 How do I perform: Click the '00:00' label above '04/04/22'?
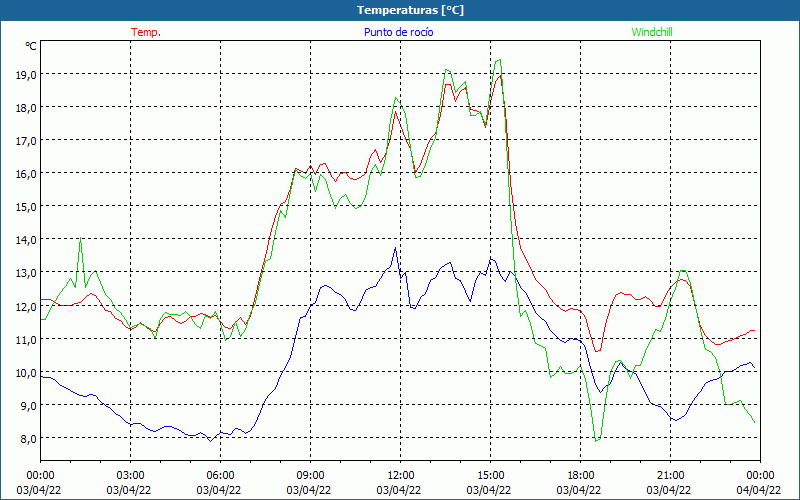point(760,476)
